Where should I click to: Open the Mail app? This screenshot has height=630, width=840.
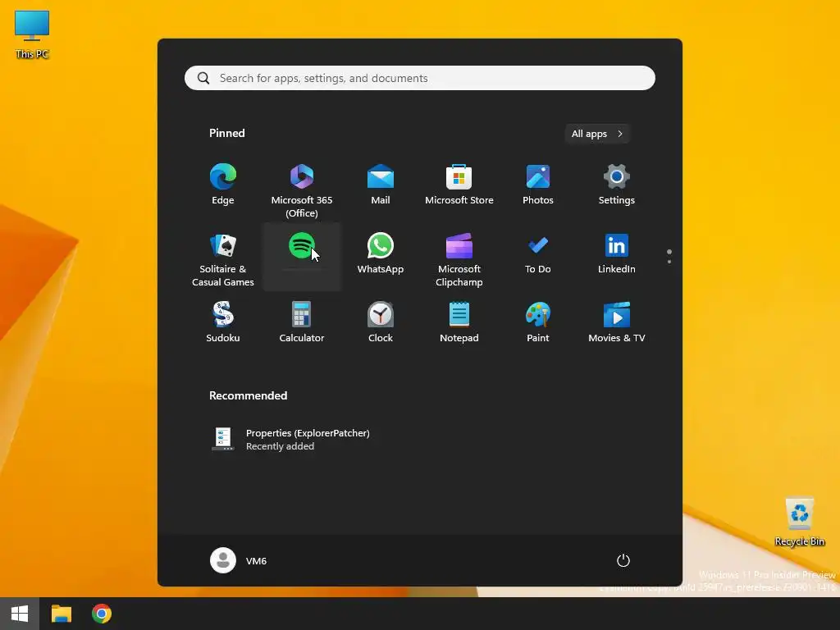[x=381, y=185]
